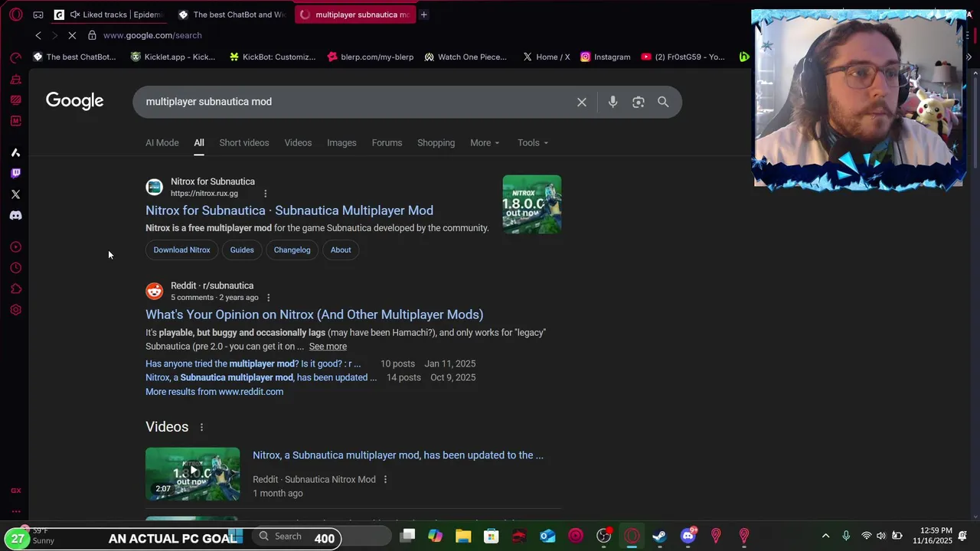Open a new browser tab
The image size is (980, 551).
pos(423,15)
